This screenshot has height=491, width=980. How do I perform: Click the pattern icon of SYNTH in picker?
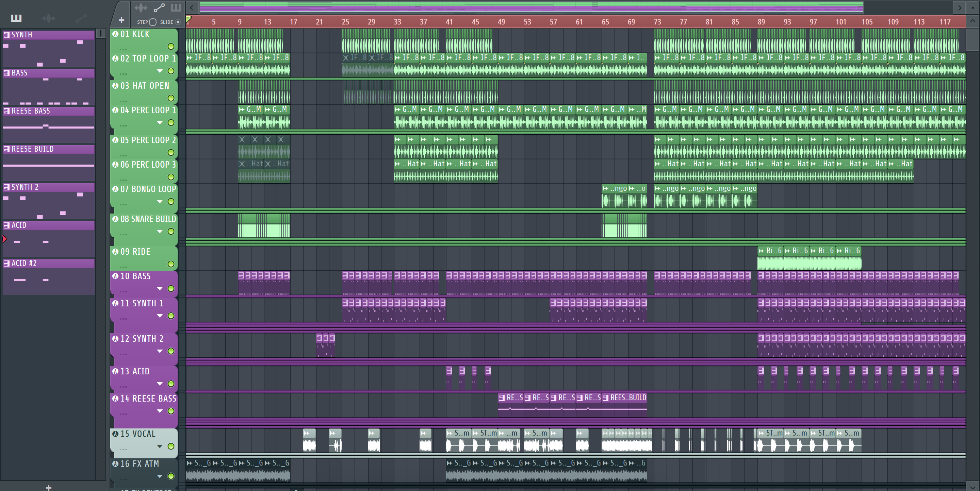coord(6,35)
